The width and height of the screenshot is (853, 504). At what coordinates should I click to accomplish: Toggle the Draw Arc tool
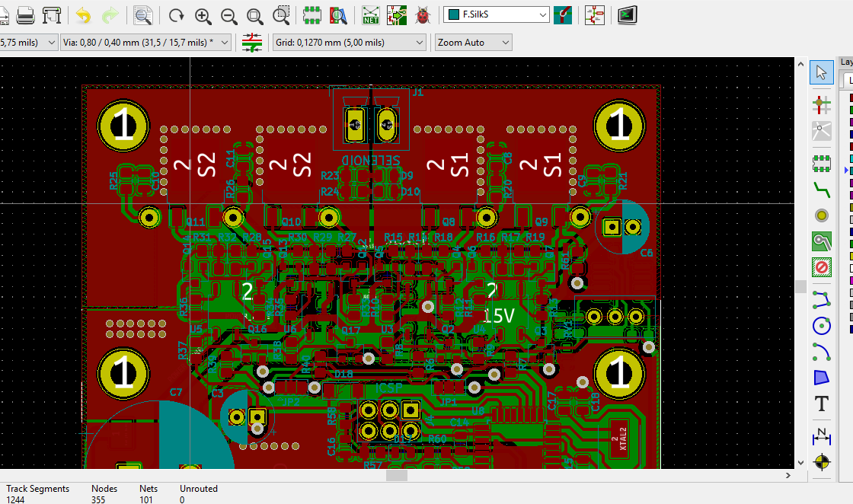coord(821,352)
